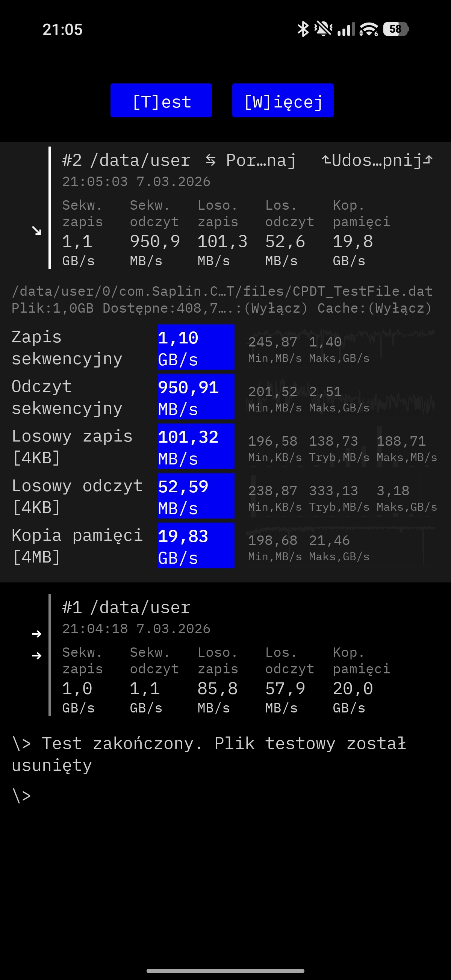Toggle the Cache:(Wyłącz) setting
The height and width of the screenshot is (980, 451).
(374, 308)
